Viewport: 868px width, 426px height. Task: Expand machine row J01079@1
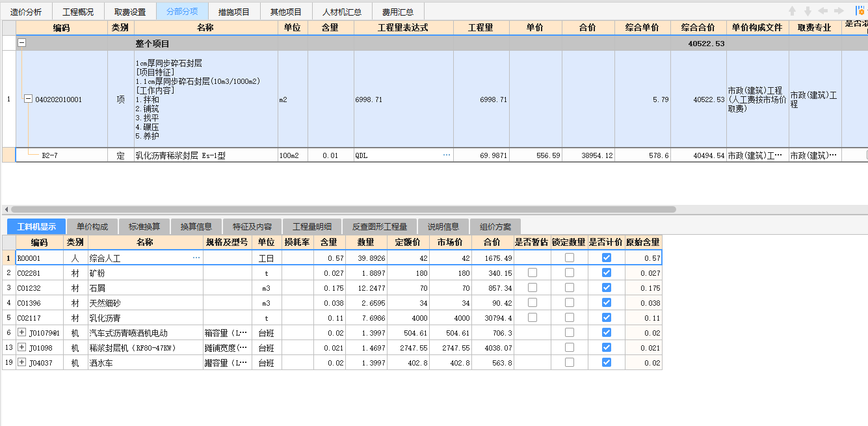22,332
